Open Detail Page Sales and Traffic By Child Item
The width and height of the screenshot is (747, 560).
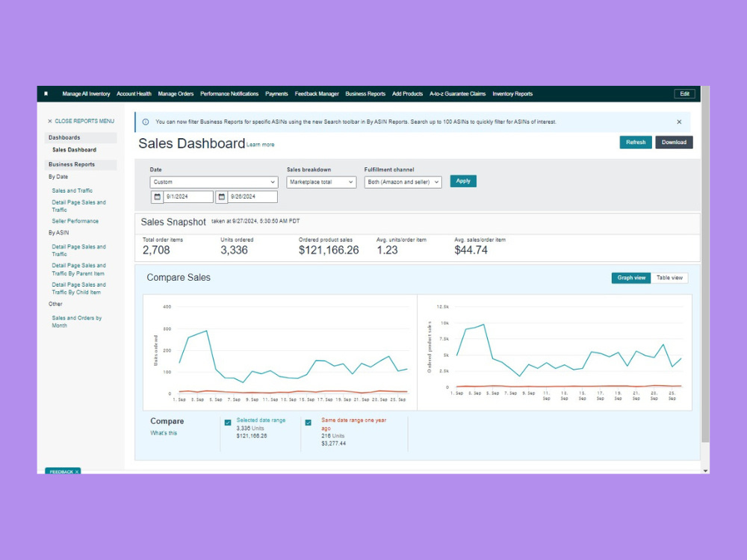point(78,288)
